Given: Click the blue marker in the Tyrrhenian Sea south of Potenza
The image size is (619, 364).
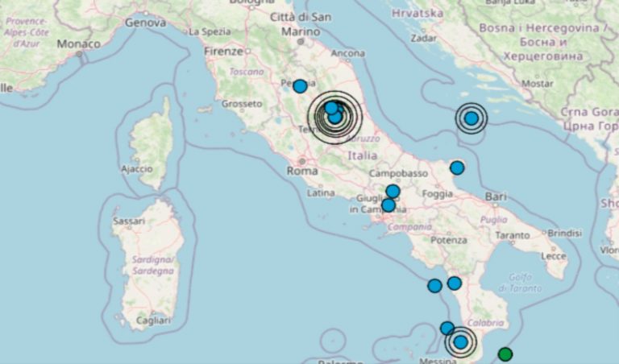Looking at the screenshot, I should [434, 285].
